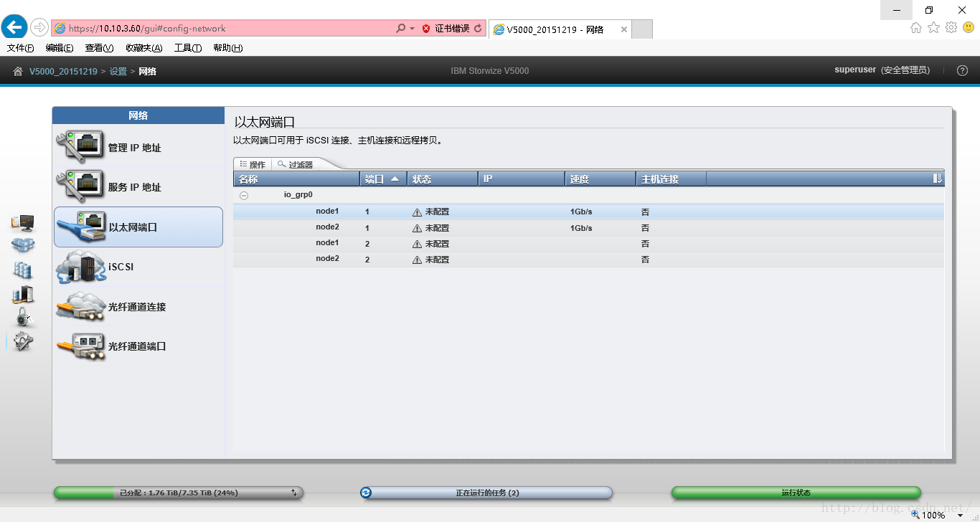The width and height of the screenshot is (980, 522).
Task: Sort by 主机连接 column header
Action: 671,179
